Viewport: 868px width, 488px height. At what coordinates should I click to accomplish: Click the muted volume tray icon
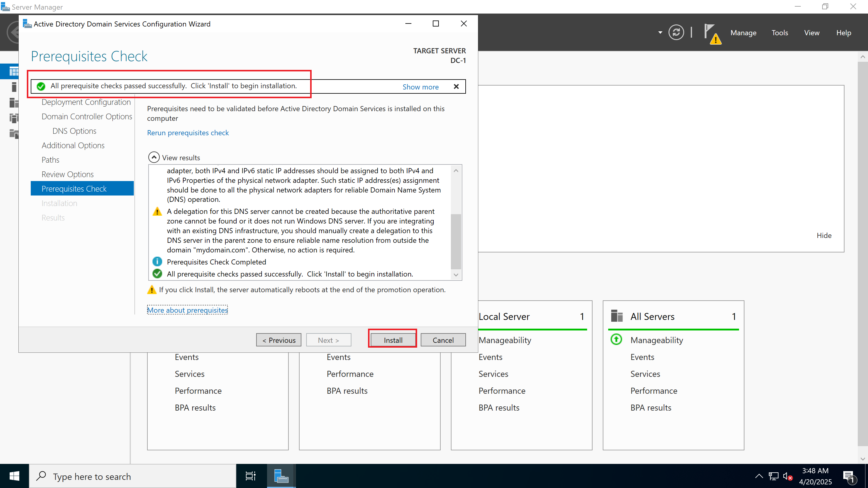tap(788, 476)
